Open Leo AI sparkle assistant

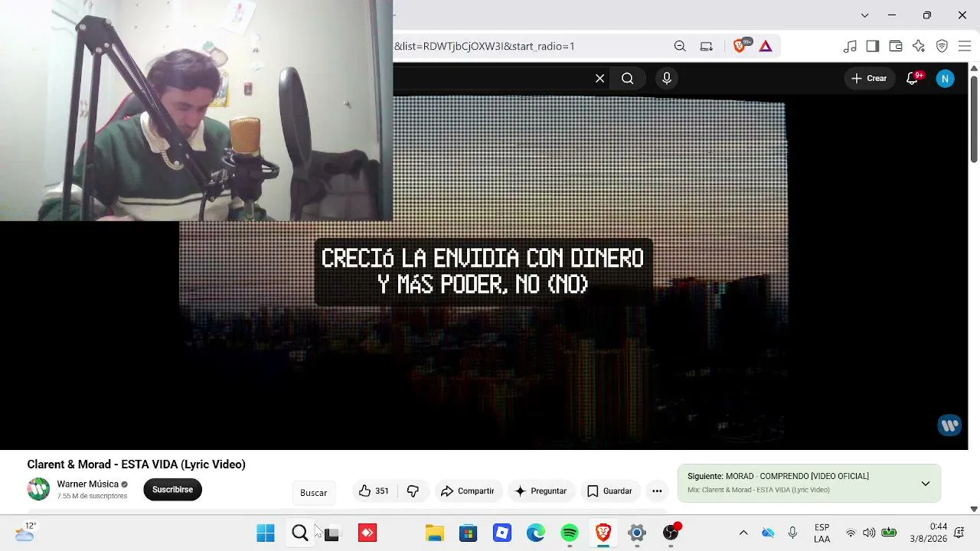919,46
